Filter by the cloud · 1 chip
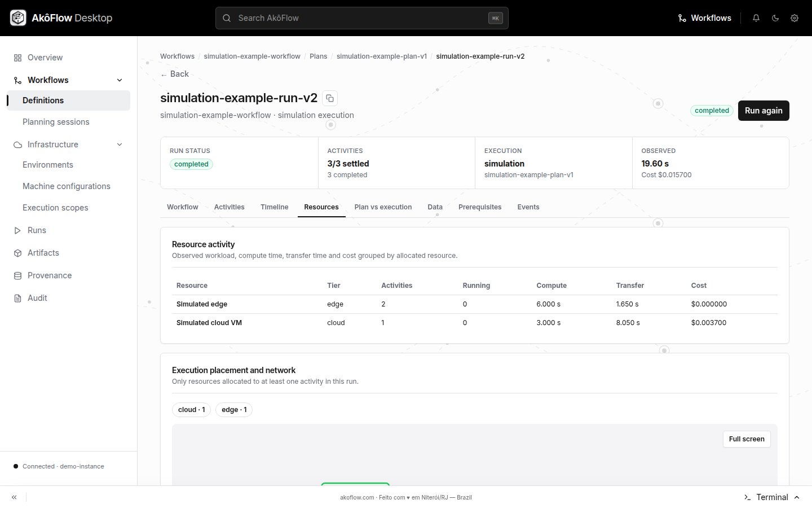This screenshot has width=812, height=508. (x=192, y=410)
